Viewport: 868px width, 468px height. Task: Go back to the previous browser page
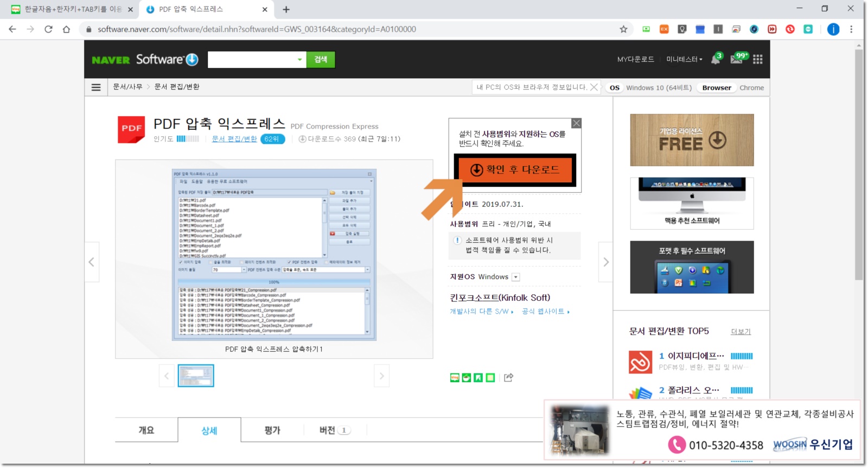click(12, 29)
